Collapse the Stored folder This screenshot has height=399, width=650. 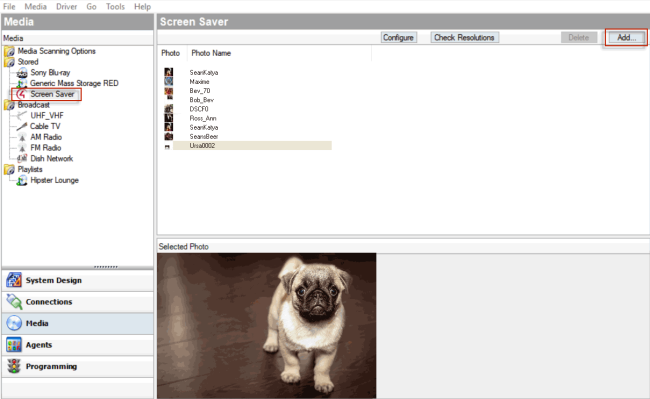pos(10,62)
